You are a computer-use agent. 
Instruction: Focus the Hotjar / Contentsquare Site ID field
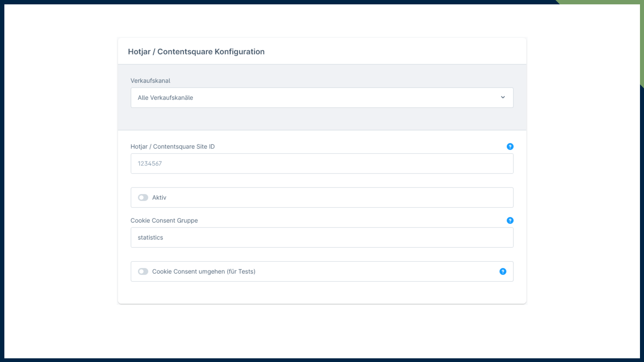coord(321,164)
